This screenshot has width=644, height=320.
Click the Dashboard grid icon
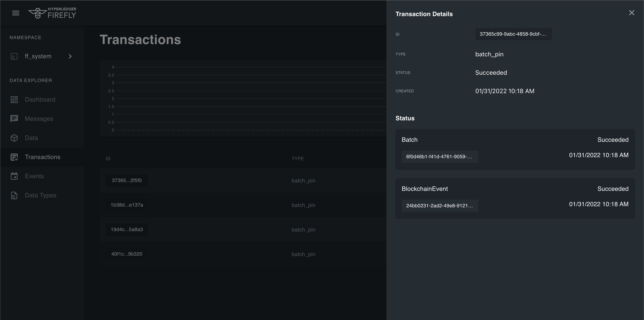point(14,99)
